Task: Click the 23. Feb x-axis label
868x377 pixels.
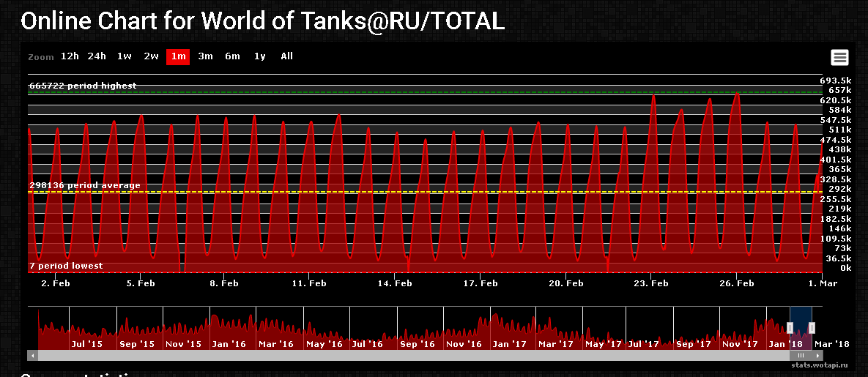Action: pos(651,283)
